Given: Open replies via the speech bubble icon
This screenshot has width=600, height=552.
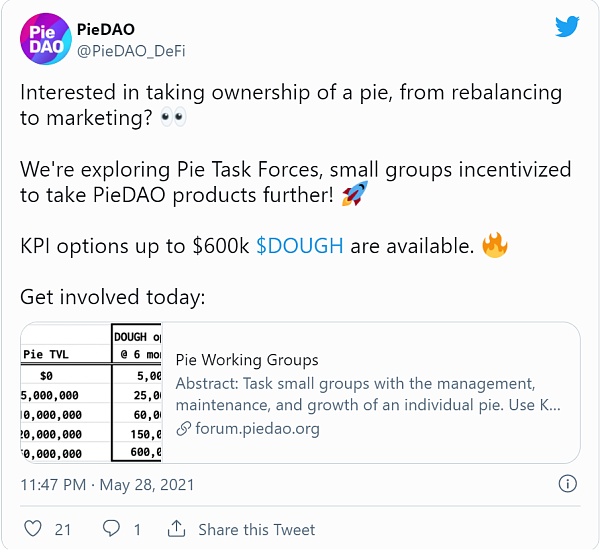Looking at the screenshot, I should click(111, 528).
